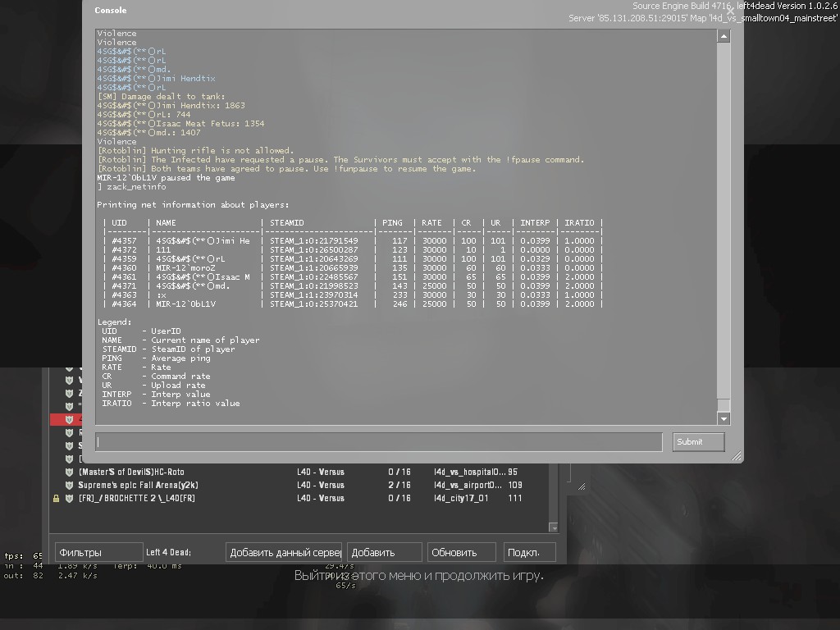
Task: Click UID #4372 in the table
Action: 124,249
